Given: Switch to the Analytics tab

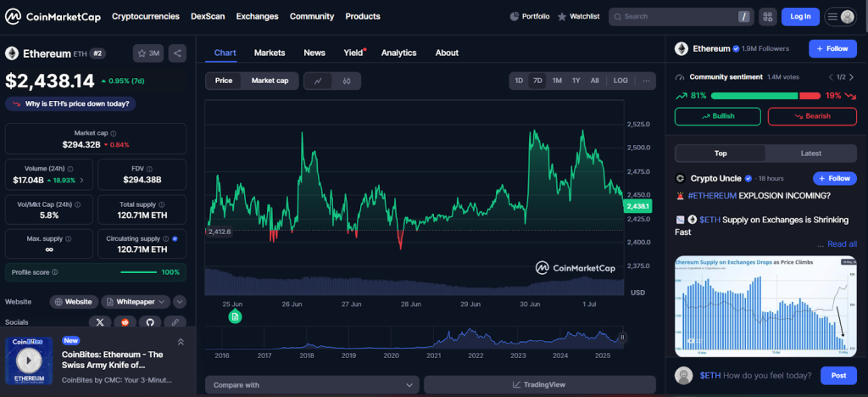Looking at the screenshot, I should click(398, 53).
